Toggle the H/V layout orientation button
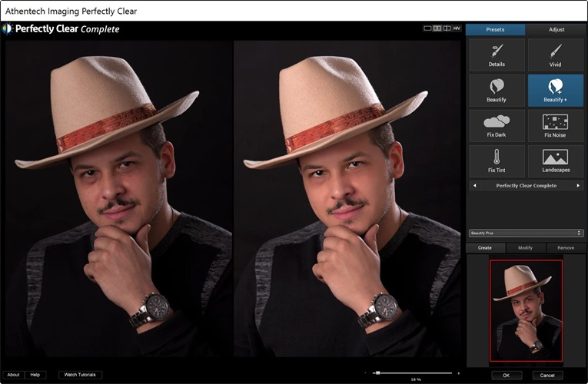The image size is (588, 384). [457, 28]
